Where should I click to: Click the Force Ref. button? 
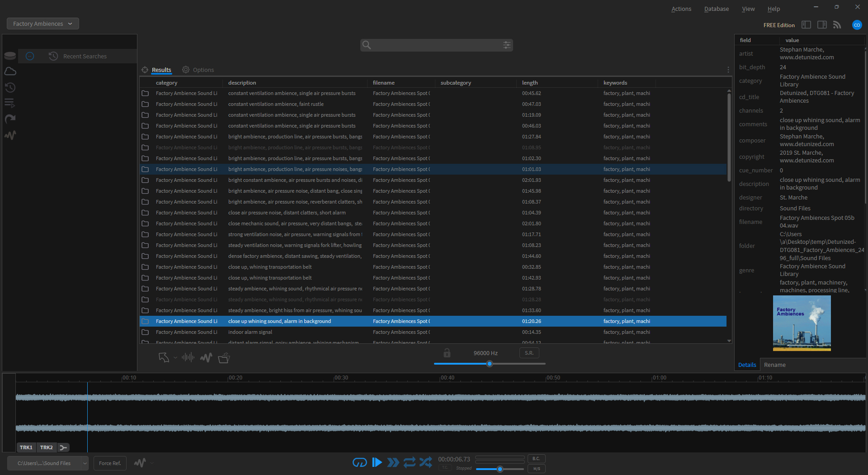[x=110, y=463]
